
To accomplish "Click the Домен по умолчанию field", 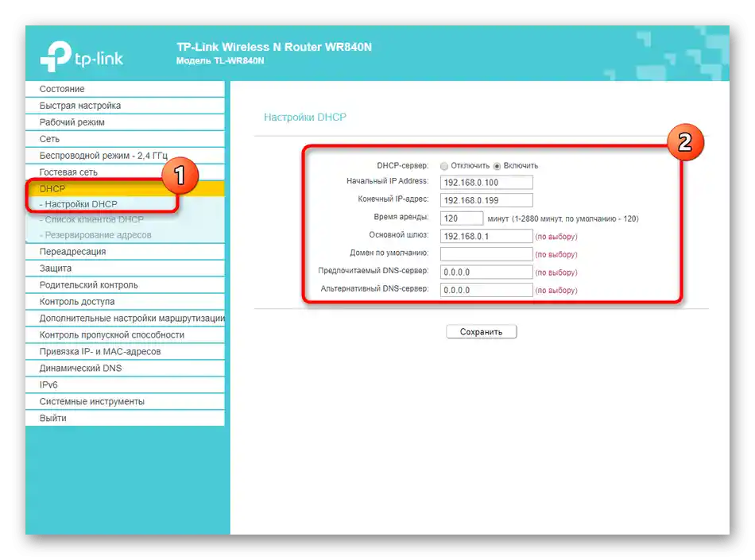I will point(486,254).
